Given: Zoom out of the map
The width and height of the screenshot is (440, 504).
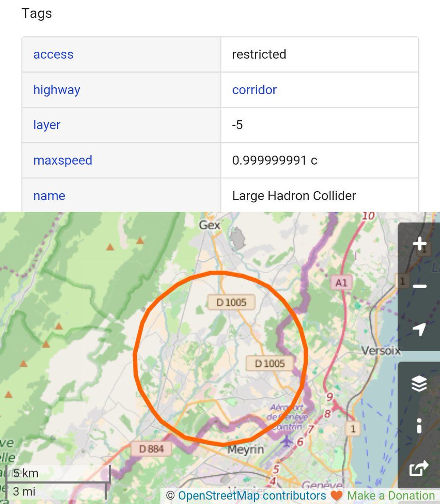Looking at the screenshot, I should [x=419, y=286].
